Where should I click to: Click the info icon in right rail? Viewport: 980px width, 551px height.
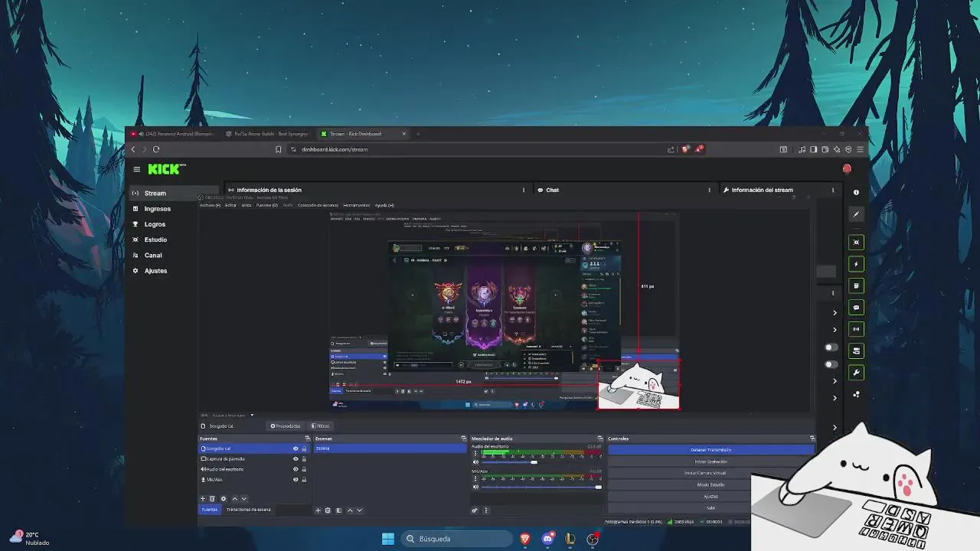(x=857, y=192)
